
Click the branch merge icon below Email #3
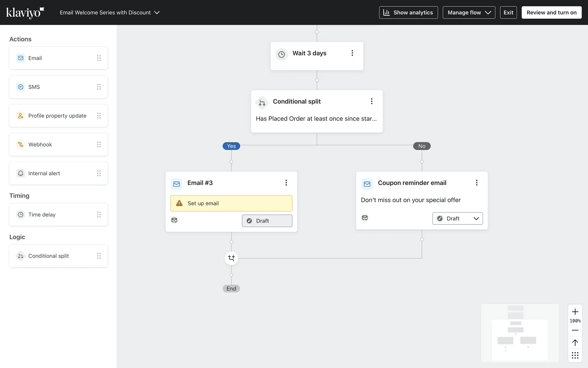(x=231, y=258)
